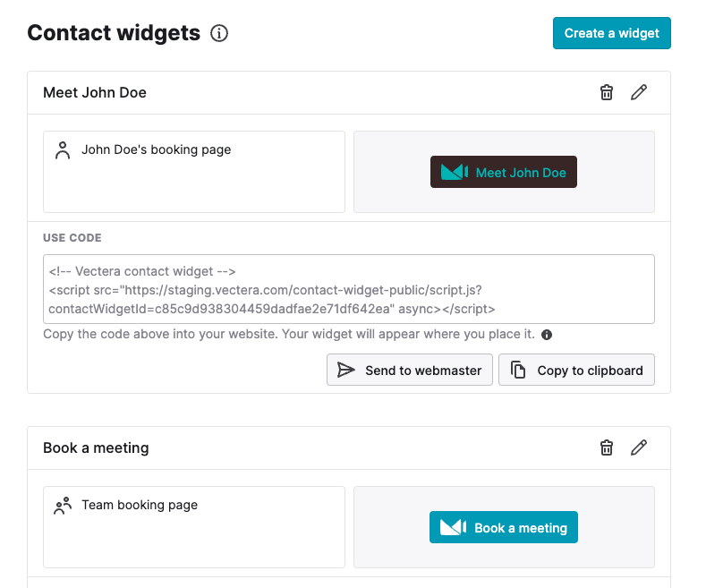Click Create a widget button
The width and height of the screenshot is (706, 588).
tap(611, 33)
